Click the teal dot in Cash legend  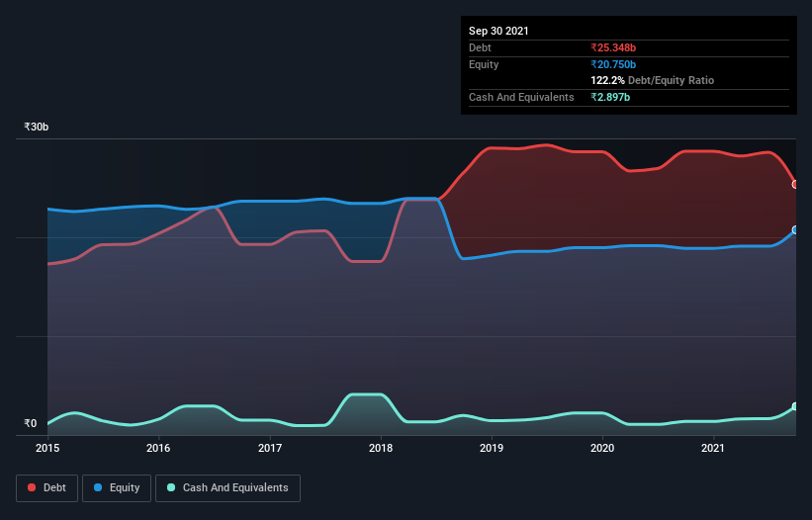coord(171,487)
